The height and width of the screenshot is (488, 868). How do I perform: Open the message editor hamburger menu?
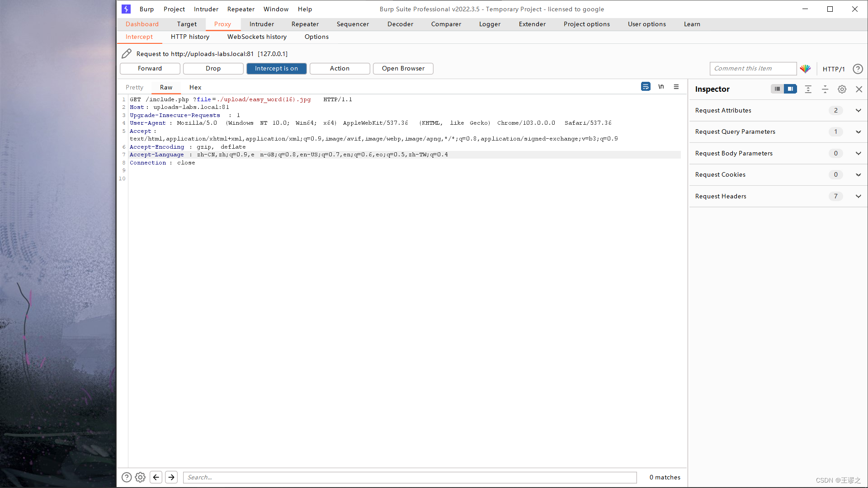tap(676, 87)
